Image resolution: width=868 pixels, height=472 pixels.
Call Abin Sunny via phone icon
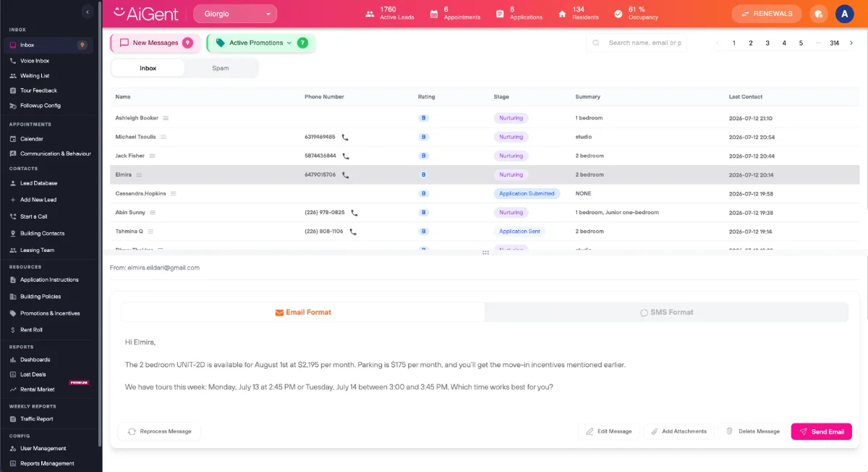tap(354, 213)
